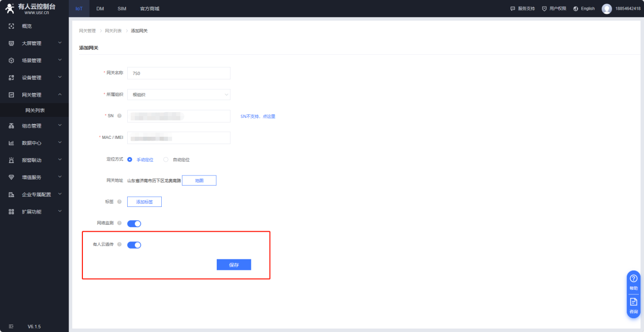Click the MAC / IMEI input field
The height and width of the screenshot is (332, 644).
click(179, 138)
